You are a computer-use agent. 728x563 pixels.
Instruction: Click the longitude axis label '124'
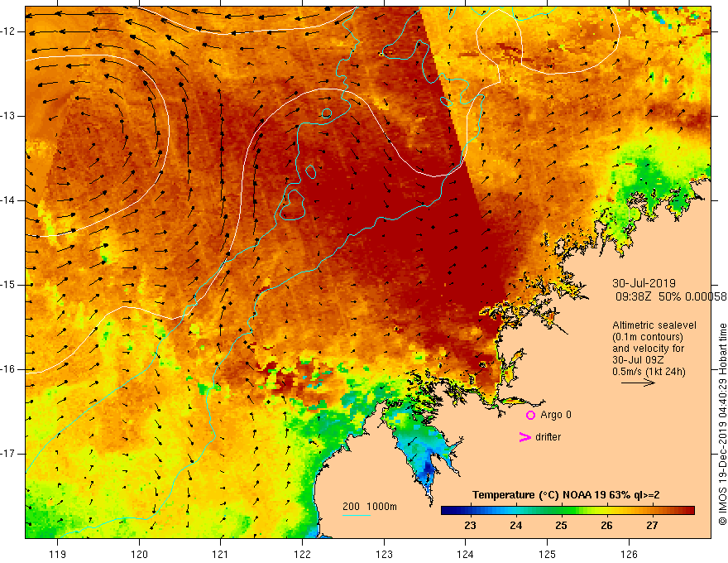click(466, 554)
